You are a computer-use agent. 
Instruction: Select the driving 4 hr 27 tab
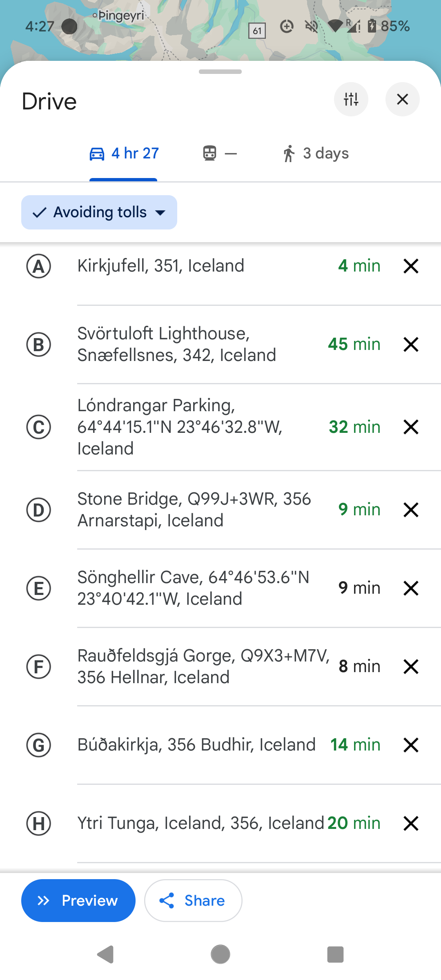click(x=124, y=154)
